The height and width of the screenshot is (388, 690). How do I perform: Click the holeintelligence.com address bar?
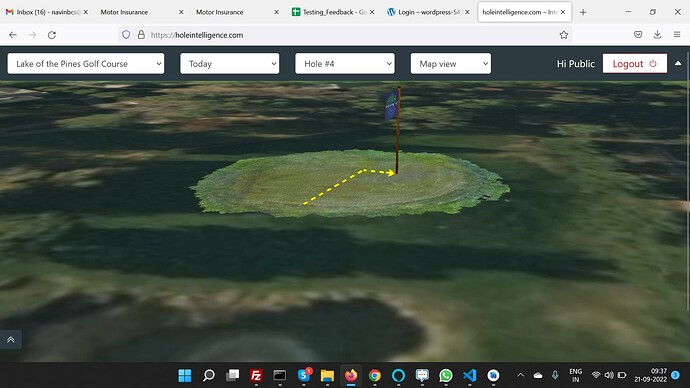coord(343,35)
